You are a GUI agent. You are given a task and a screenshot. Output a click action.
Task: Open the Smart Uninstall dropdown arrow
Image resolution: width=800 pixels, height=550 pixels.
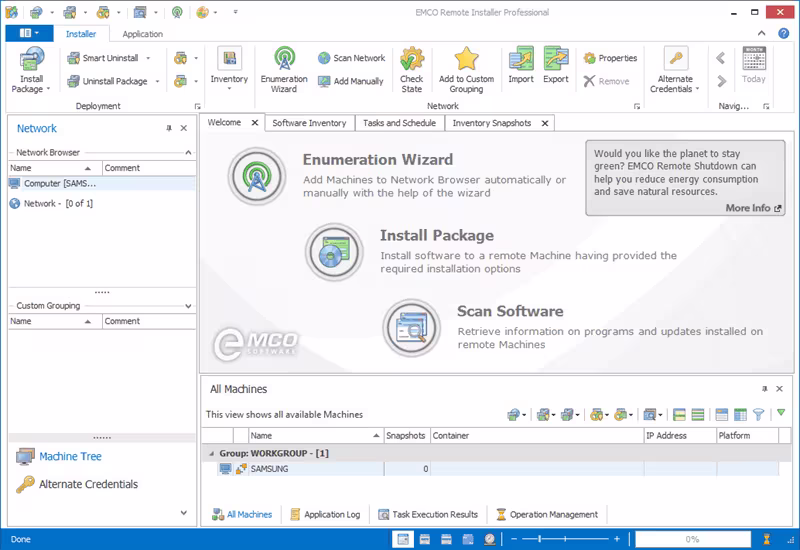(x=148, y=58)
